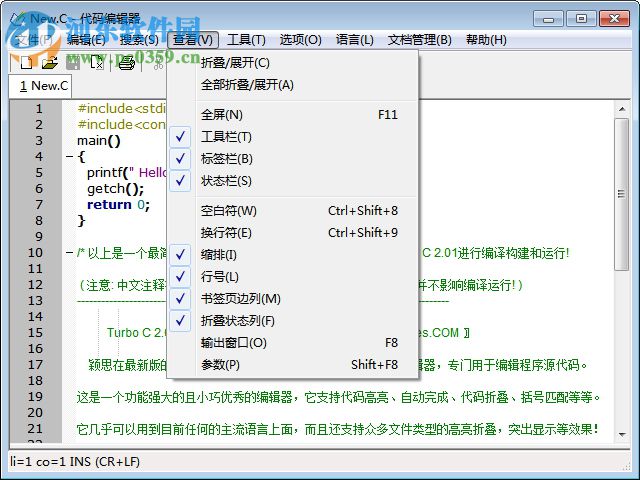This screenshot has height=480, width=640.
Task: Close the code editor window
Action: [x=614, y=19]
